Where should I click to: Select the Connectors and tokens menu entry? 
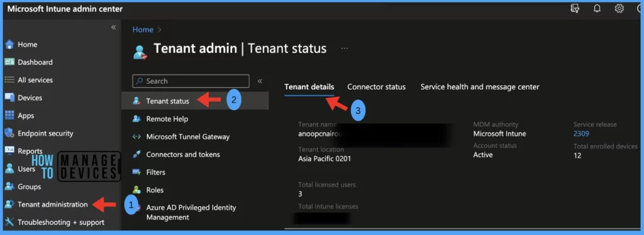pos(183,155)
